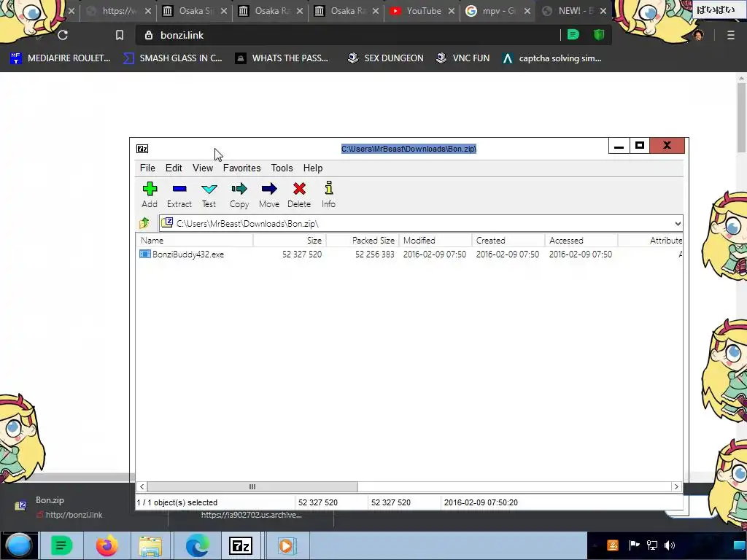Click the left arrow of the horizontal scrollbar
747x560 pixels.
pos(142,486)
